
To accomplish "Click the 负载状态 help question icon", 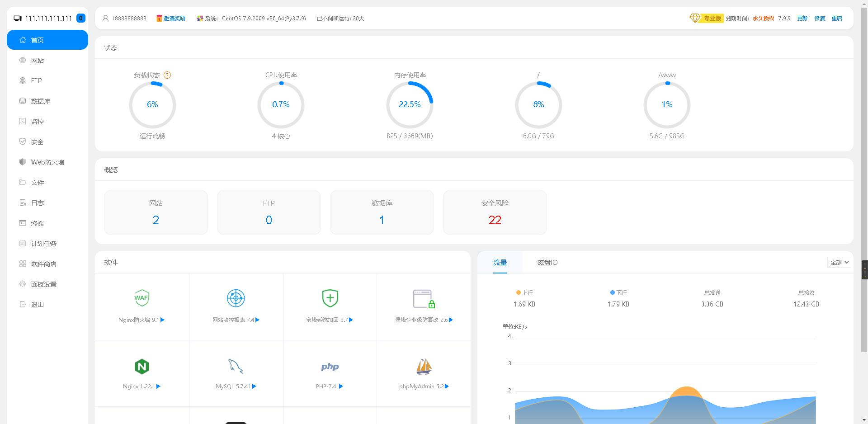I will [x=167, y=75].
